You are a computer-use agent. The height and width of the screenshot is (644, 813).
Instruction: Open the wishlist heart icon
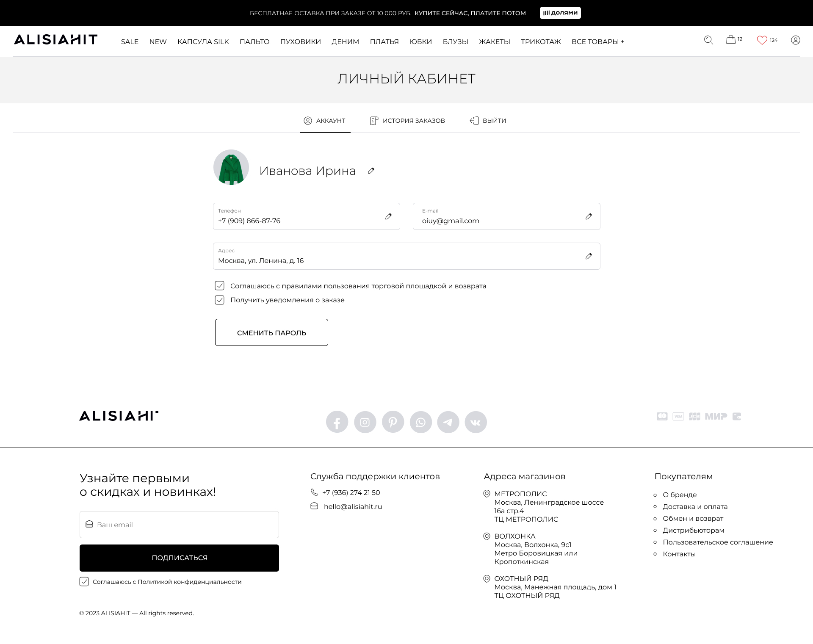point(762,40)
